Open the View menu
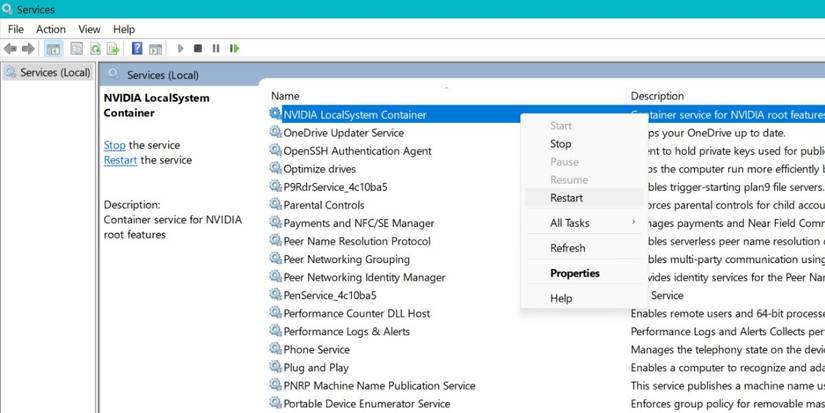This screenshot has height=413, width=825. coord(89,29)
